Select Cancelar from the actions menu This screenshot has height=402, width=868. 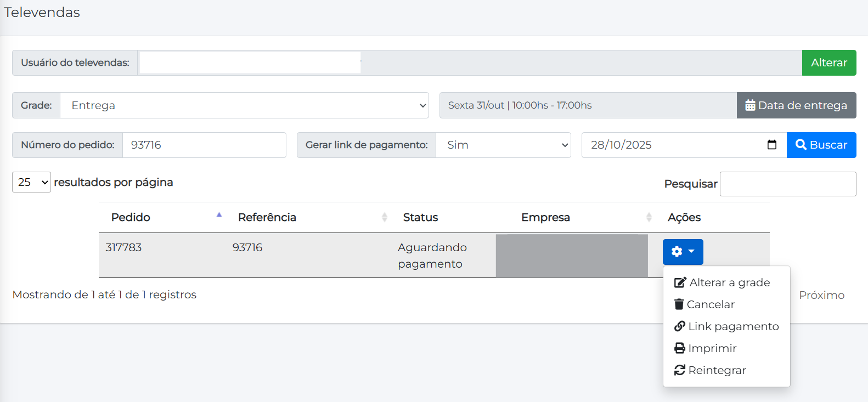pos(710,304)
